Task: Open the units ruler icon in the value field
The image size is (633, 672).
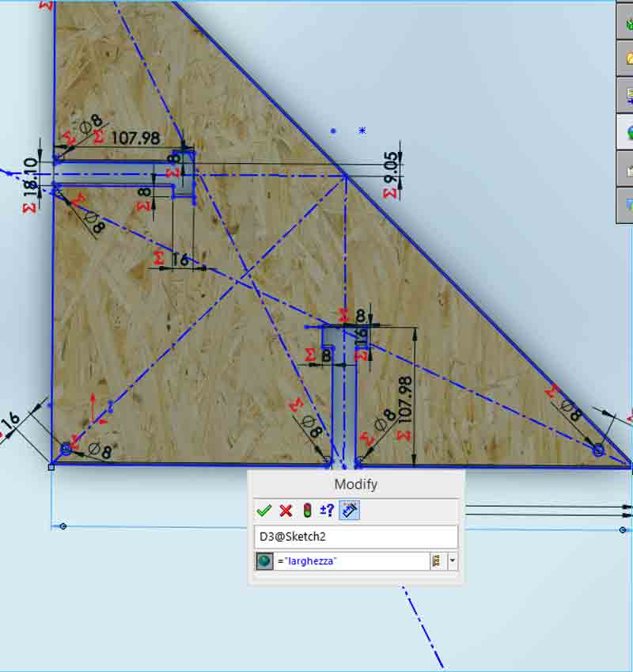Action: (x=438, y=561)
